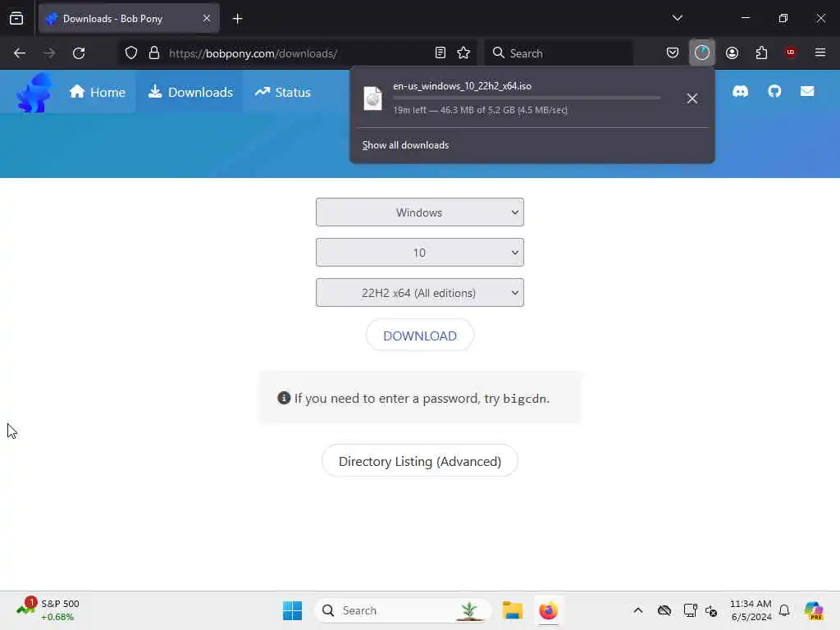Viewport: 840px width, 630px height.
Task: Open Firefox account icon
Action: coord(732,52)
